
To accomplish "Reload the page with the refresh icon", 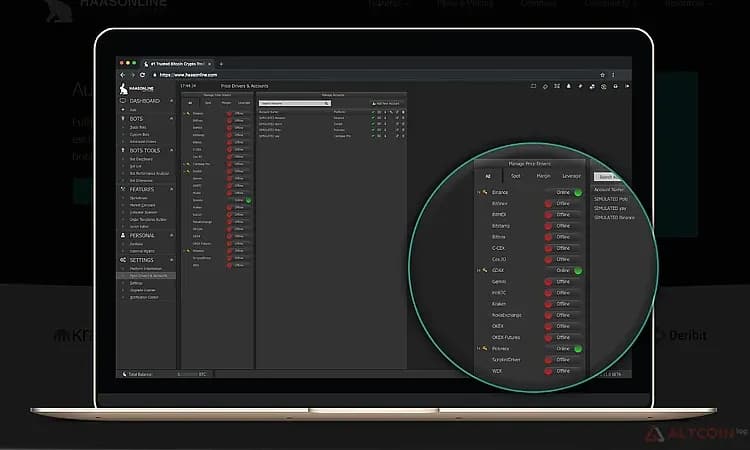I will (x=142, y=75).
